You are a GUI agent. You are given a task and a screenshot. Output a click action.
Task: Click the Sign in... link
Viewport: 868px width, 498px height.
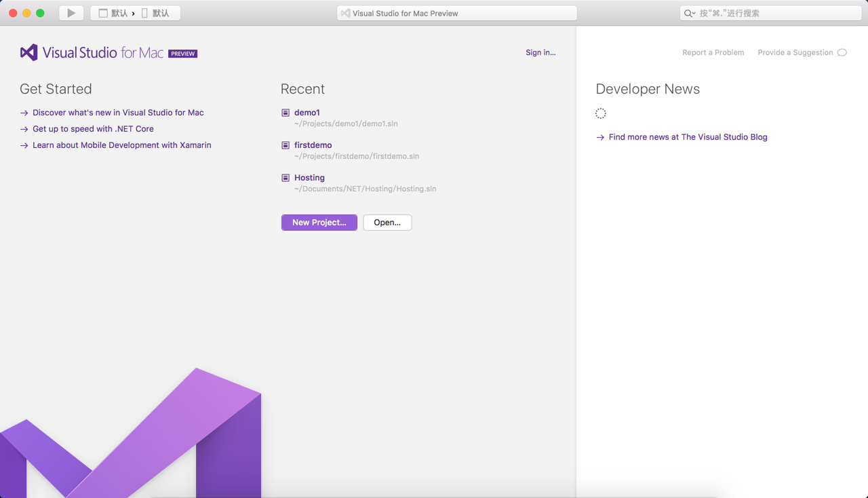tap(540, 52)
